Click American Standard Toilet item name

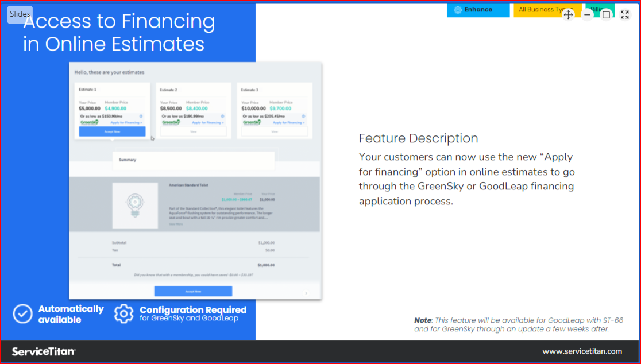point(188,185)
